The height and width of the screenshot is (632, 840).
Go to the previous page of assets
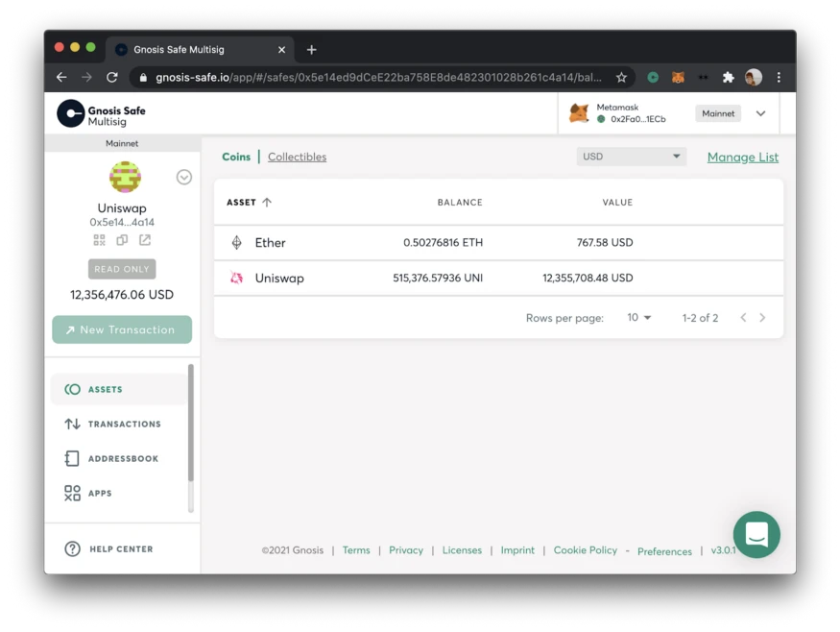click(743, 318)
